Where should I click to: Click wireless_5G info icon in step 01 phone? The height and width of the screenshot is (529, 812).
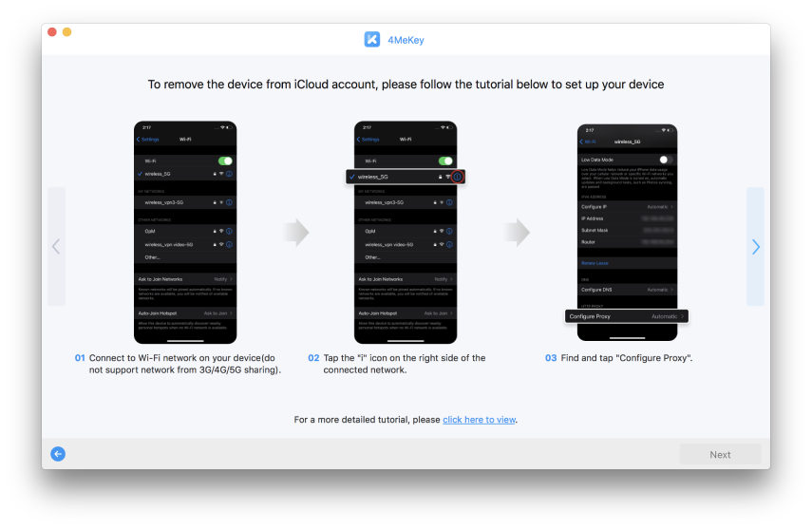click(229, 175)
